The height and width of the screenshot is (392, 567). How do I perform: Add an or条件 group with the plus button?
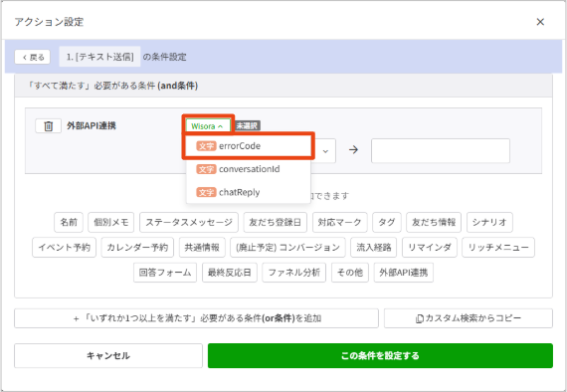196,318
